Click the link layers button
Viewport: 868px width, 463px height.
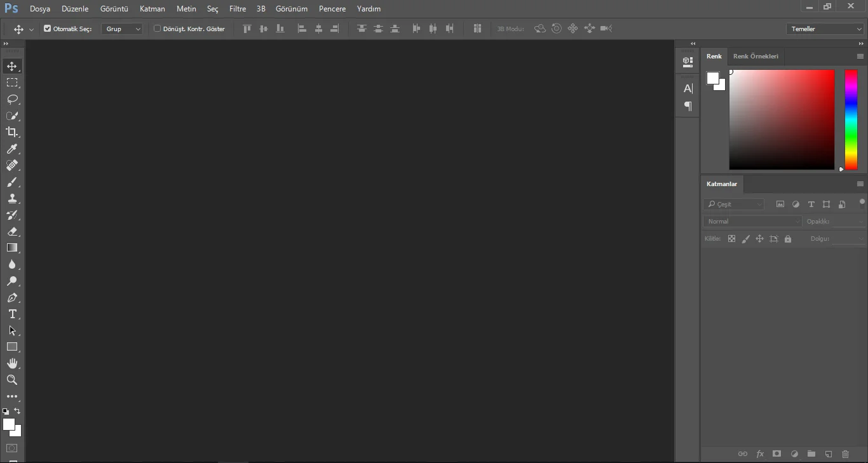pyautogui.click(x=742, y=454)
